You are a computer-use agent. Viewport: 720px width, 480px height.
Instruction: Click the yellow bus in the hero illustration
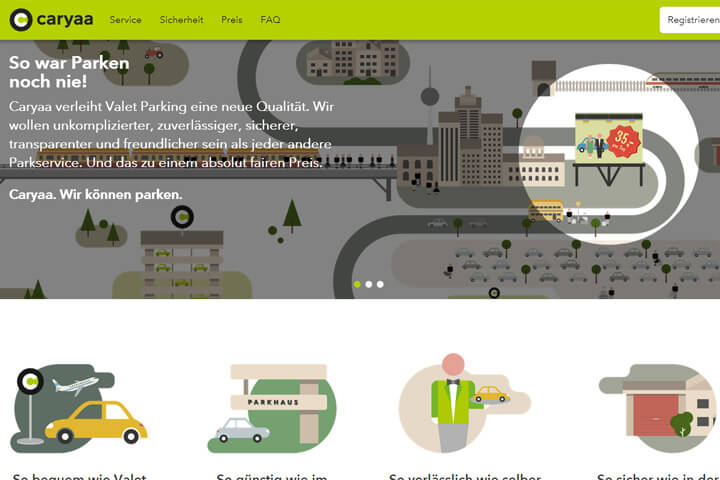(x=545, y=209)
